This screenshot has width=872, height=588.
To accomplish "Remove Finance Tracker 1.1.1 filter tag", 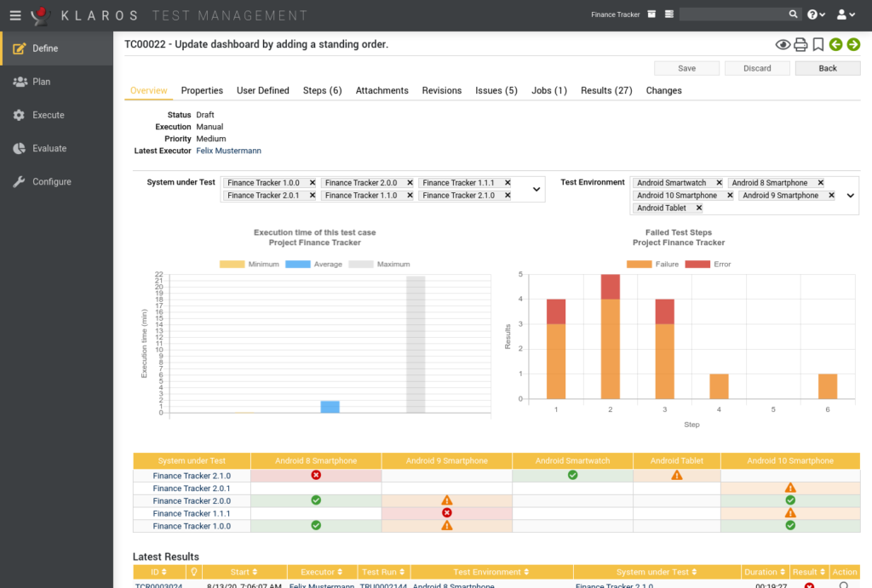I will [x=508, y=183].
